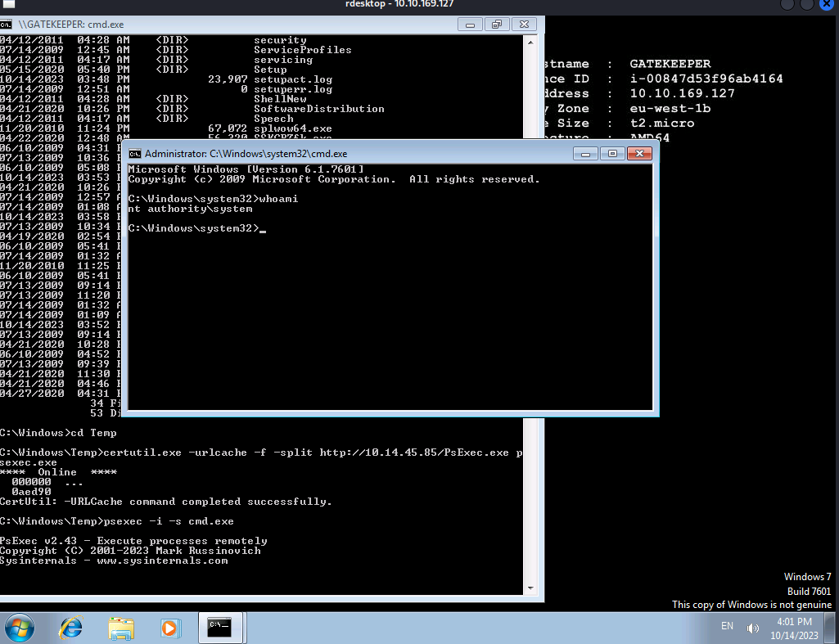The width and height of the screenshot is (839, 644).
Task: Minimize the GATEKEEPER cmd.exe window
Action: click(470, 25)
